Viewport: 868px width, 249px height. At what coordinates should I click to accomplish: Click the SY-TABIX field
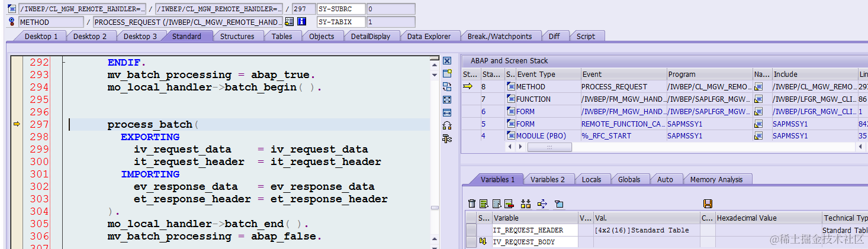341,22
